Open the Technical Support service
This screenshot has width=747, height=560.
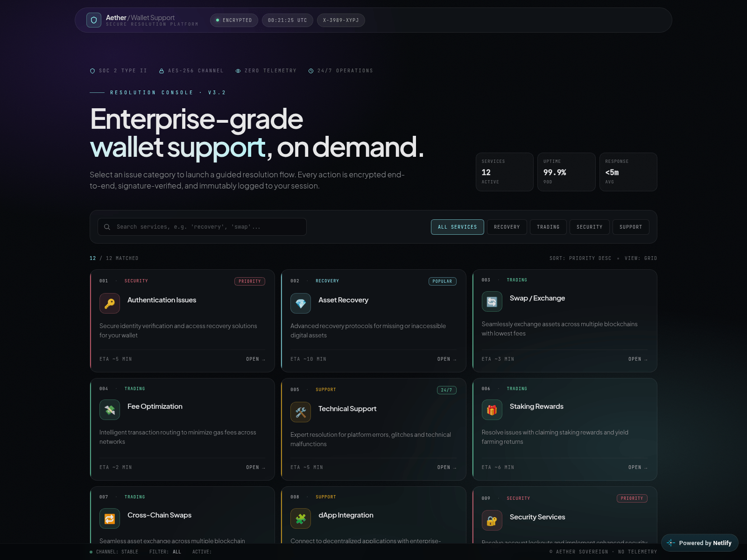click(447, 467)
